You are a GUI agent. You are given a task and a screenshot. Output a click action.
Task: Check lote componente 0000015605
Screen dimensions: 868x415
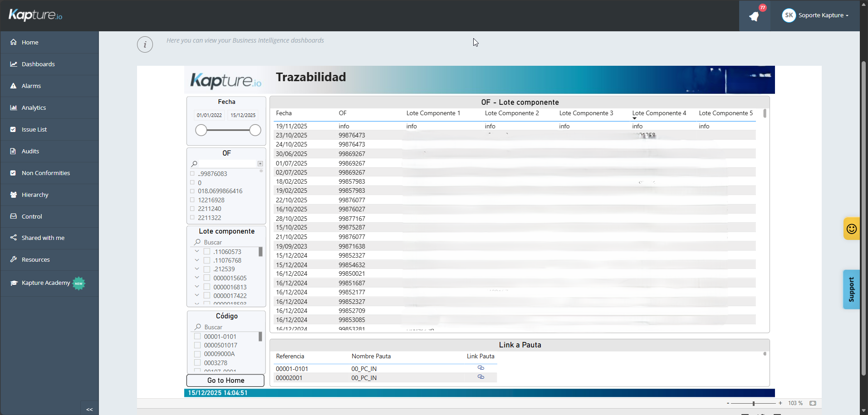point(206,278)
